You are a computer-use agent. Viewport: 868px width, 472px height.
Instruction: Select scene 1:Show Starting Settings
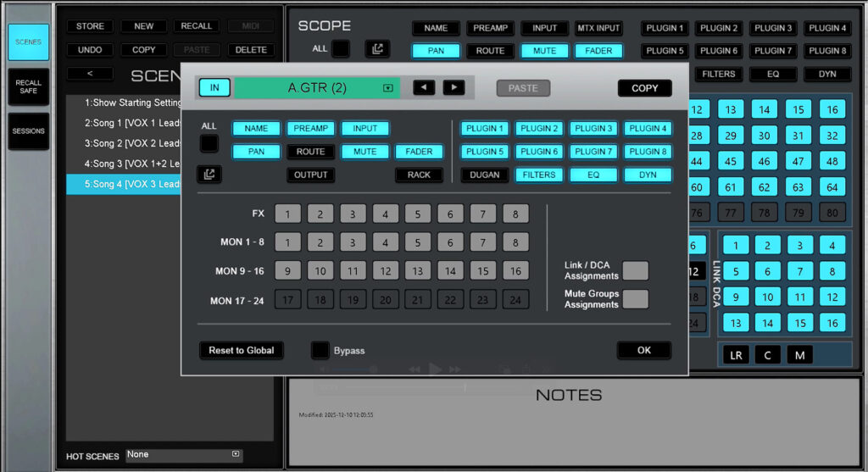click(124, 103)
